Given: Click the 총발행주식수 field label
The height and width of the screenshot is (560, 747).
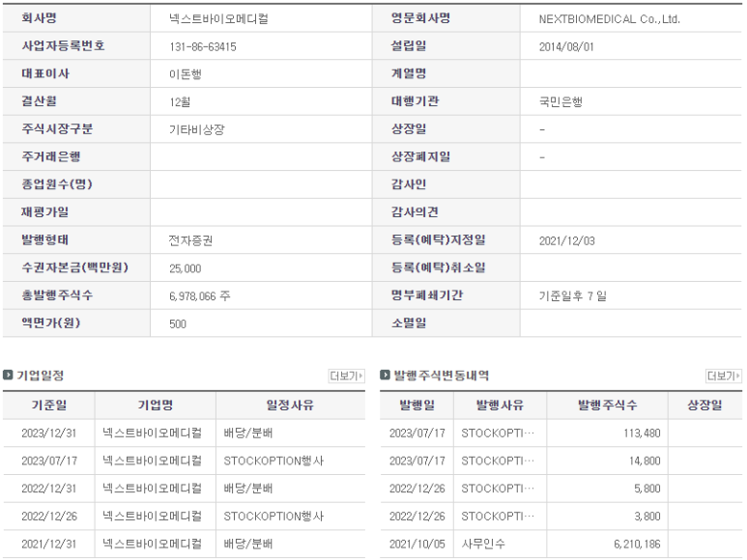Looking at the screenshot, I should coord(57,295).
